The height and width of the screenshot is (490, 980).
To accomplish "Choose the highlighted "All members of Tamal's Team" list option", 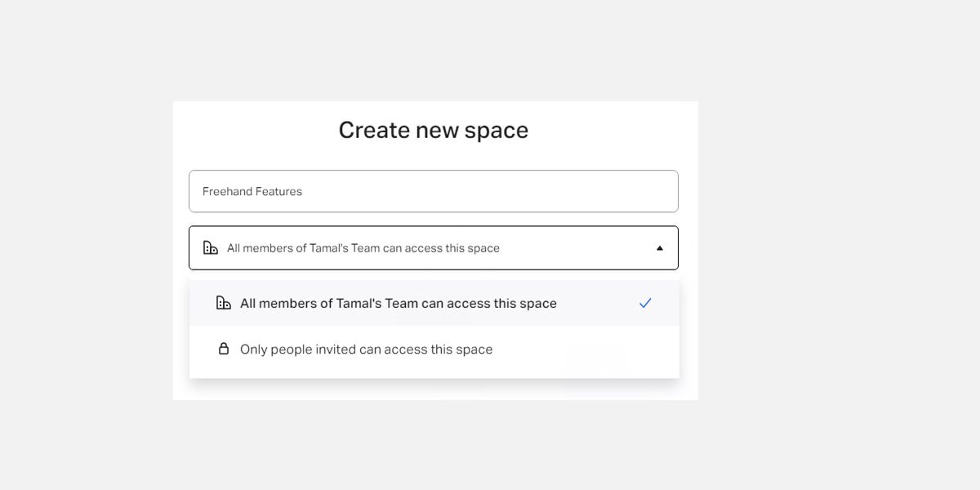I will pyautogui.click(x=398, y=304).
